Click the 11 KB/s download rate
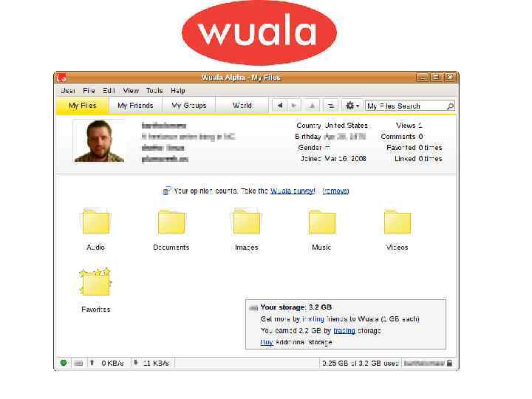This screenshot has width=532, height=399. tap(156, 363)
